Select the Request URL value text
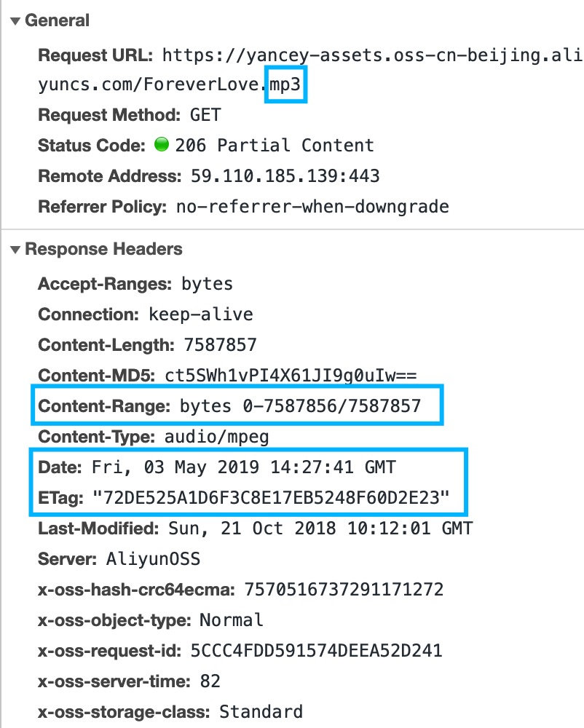 309,70
